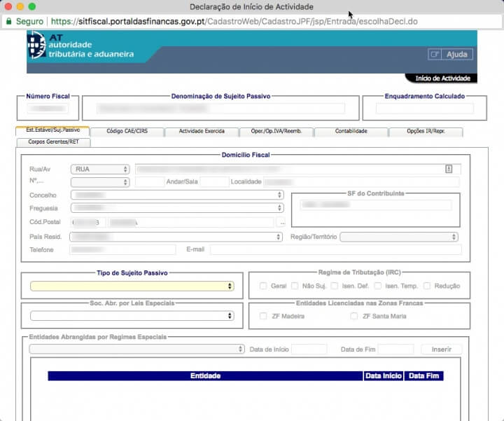Image resolution: width=504 pixels, height=421 pixels.
Task: Click the Data de Início input field
Action: (309, 349)
